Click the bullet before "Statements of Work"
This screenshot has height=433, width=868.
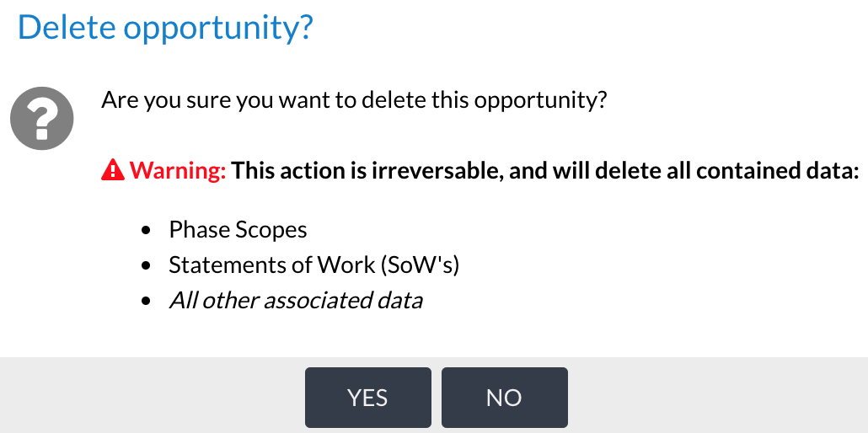(x=147, y=265)
